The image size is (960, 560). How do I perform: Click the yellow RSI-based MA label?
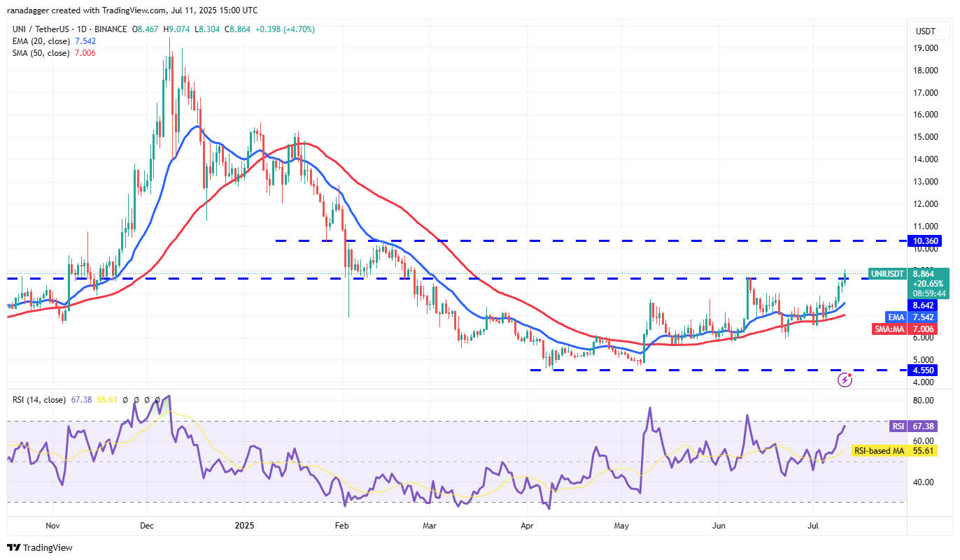coord(878,451)
